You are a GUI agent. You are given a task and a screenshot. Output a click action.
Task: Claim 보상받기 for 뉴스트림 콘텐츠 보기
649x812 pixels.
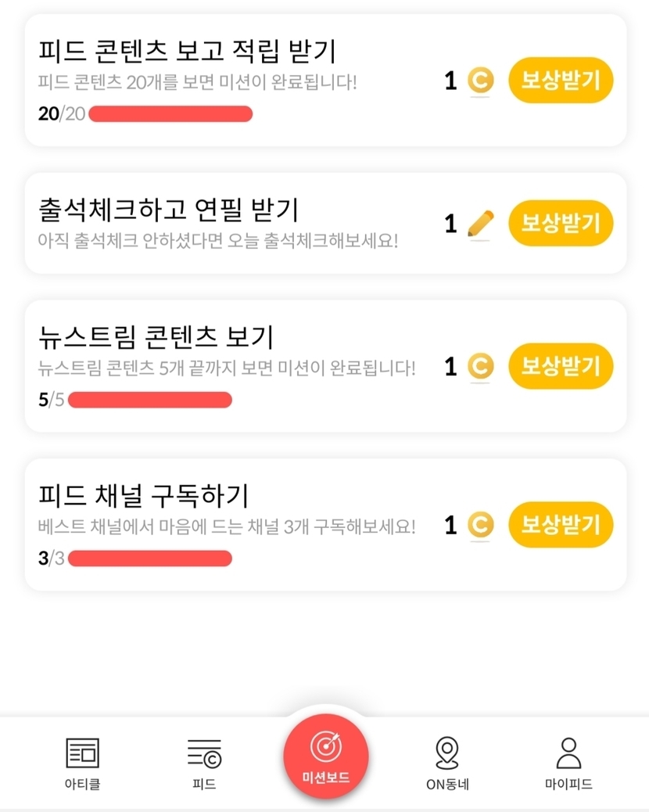pyautogui.click(x=561, y=366)
